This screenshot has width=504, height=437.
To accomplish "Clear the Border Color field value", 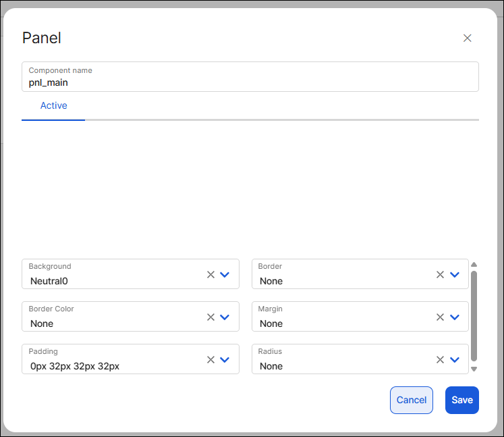I will [211, 317].
